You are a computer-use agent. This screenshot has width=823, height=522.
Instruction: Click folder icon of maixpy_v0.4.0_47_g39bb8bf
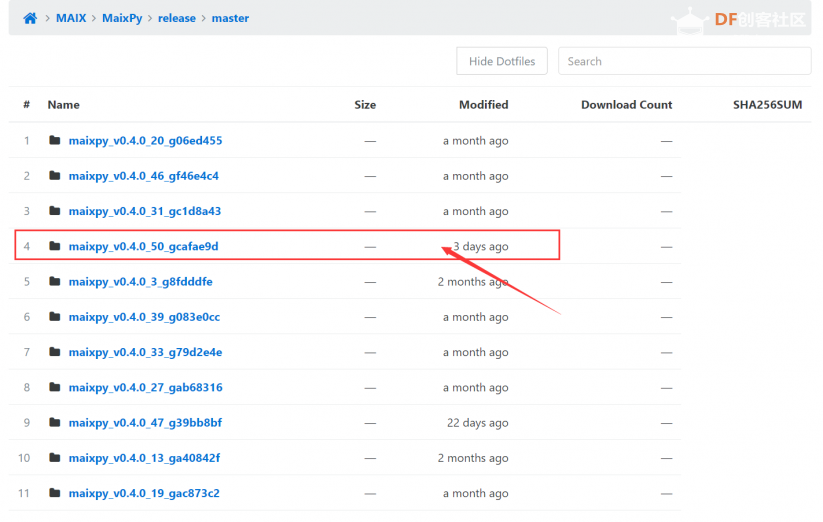(55, 422)
